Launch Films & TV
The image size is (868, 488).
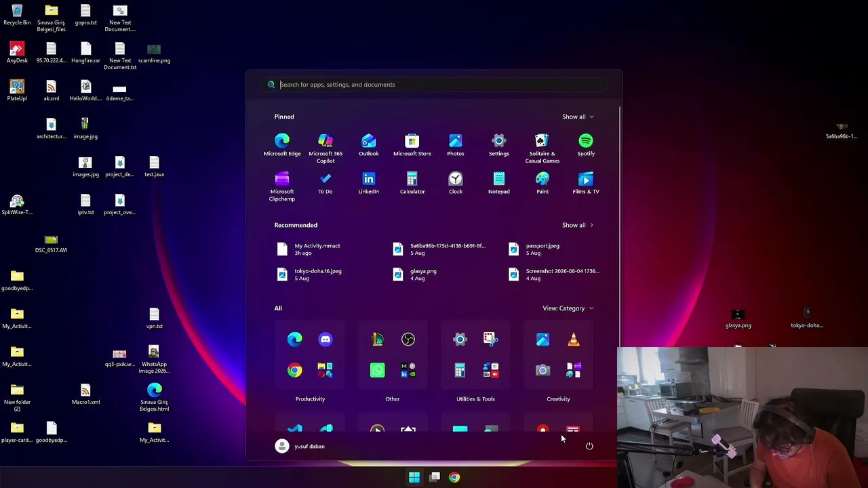pos(586,183)
